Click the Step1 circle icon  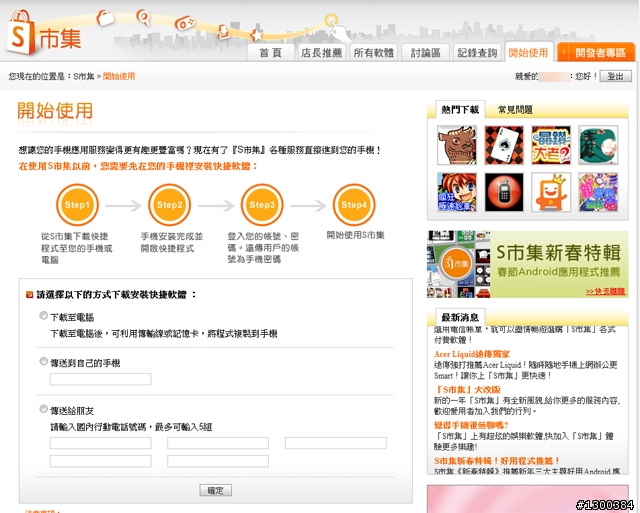[x=77, y=205]
